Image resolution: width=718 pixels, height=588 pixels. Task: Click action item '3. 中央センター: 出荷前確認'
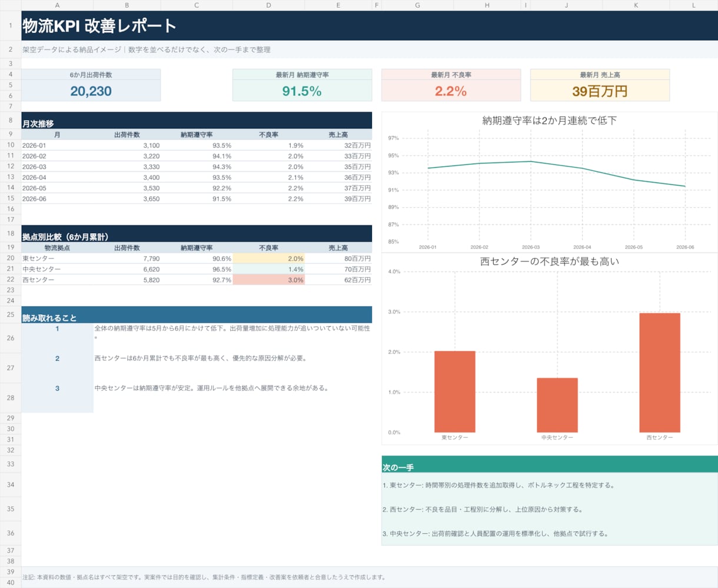[550, 533]
